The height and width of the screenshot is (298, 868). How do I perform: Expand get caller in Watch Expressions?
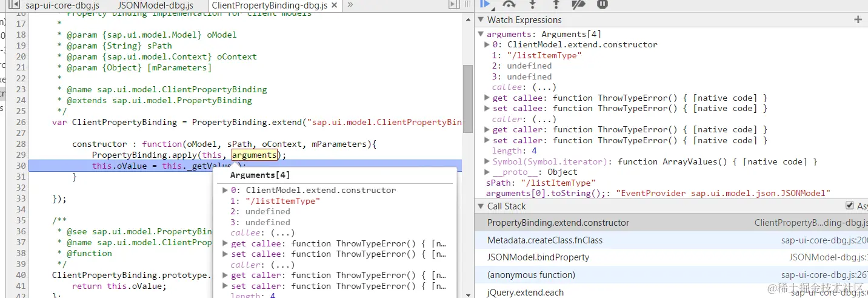click(x=487, y=129)
